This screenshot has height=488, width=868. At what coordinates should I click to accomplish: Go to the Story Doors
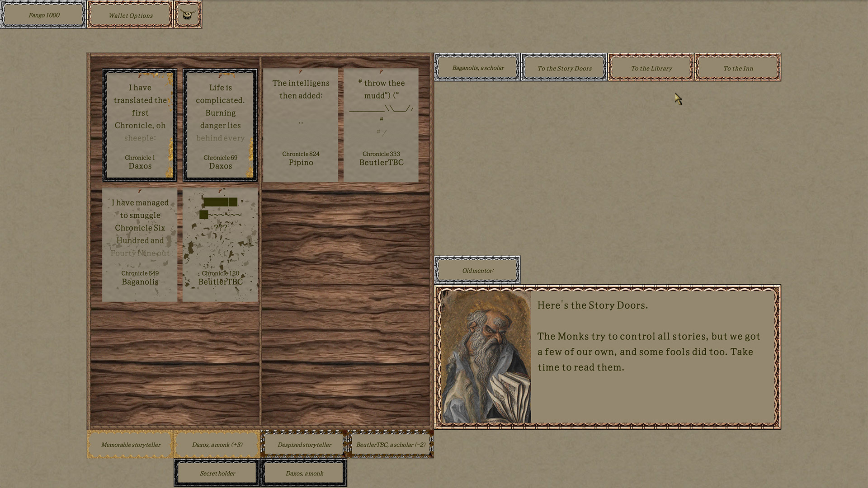tap(564, 68)
